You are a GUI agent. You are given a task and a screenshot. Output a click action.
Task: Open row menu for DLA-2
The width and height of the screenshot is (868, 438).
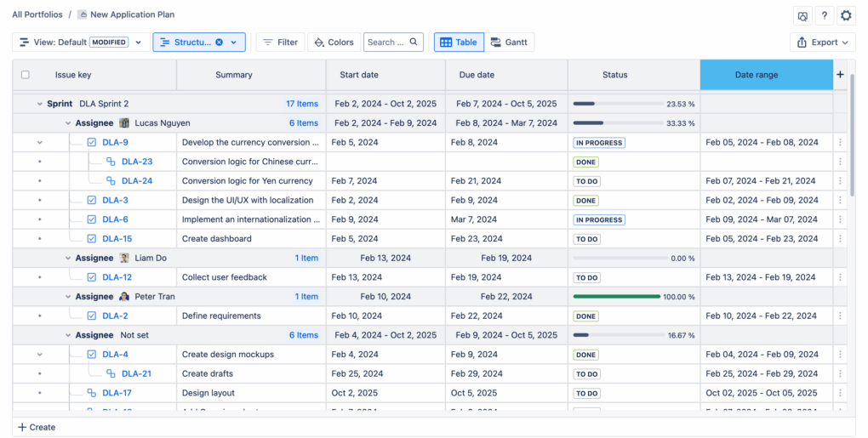(840, 316)
